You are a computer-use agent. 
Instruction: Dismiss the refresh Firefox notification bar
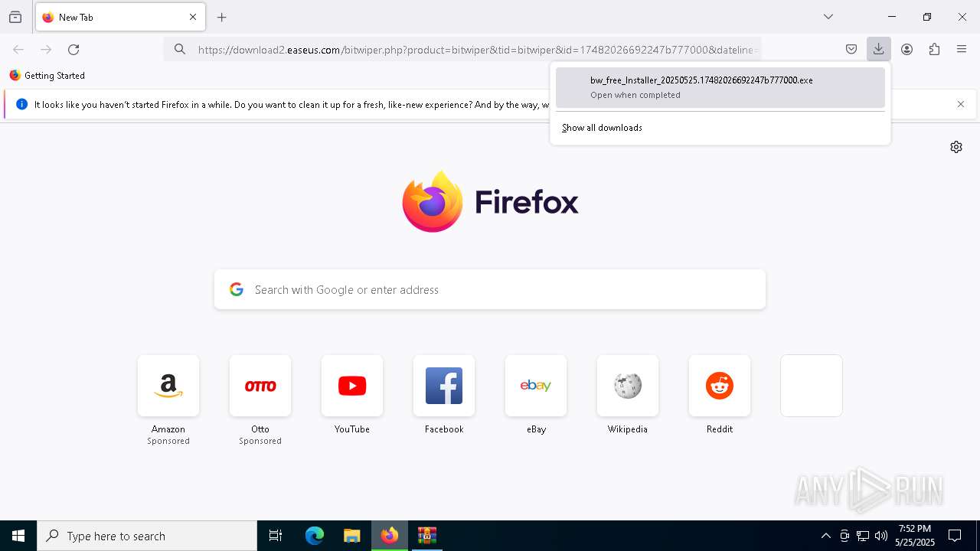961,104
